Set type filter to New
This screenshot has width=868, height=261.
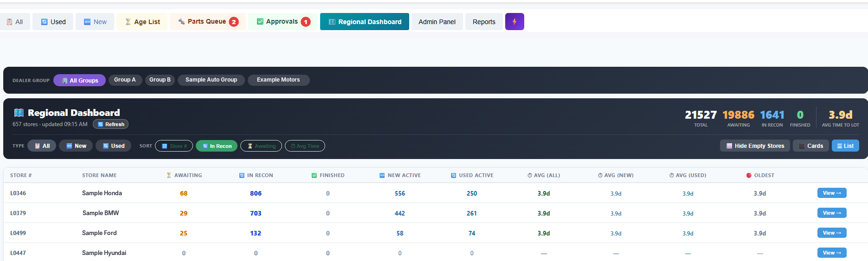point(76,146)
